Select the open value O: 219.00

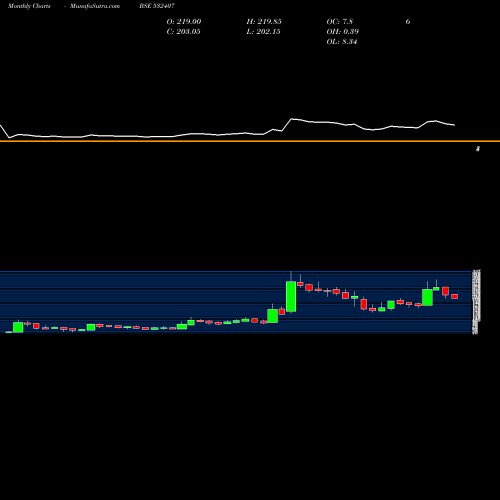coord(184,22)
